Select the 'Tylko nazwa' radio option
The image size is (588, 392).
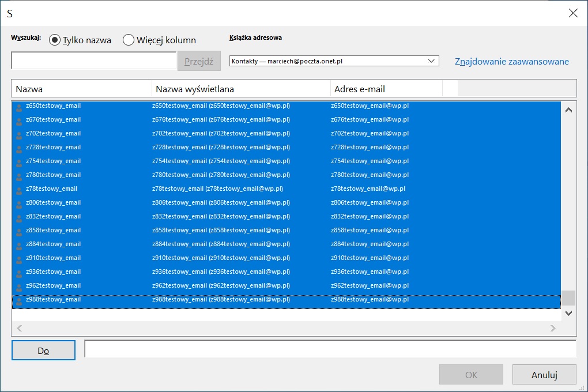click(x=55, y=40)
